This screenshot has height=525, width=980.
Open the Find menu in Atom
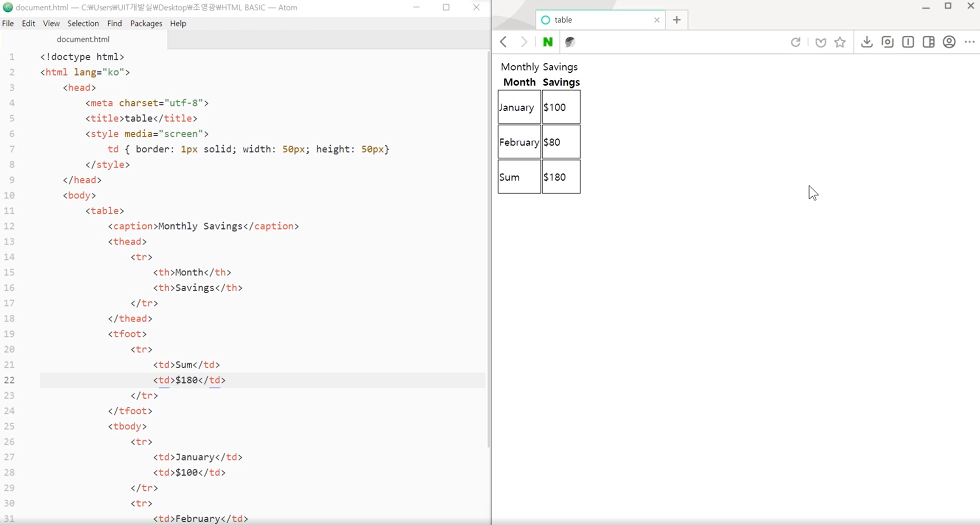(x=114, y=24)
